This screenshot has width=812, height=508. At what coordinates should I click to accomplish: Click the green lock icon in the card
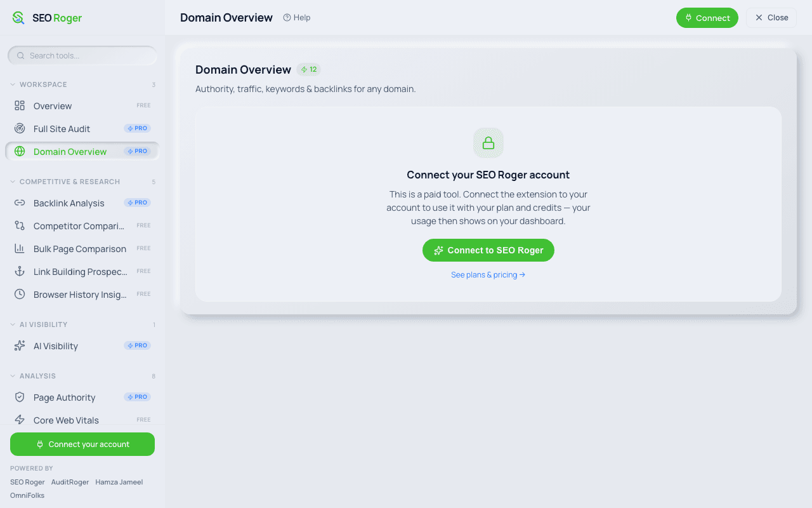[x=488, y=143]
